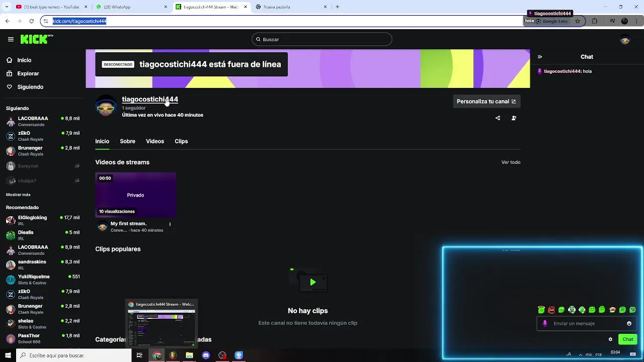Switch to the Clips tab
Image resolution: width=644 pixels, height=362 pixels.
pyautogui.click(x=181, y=141)
